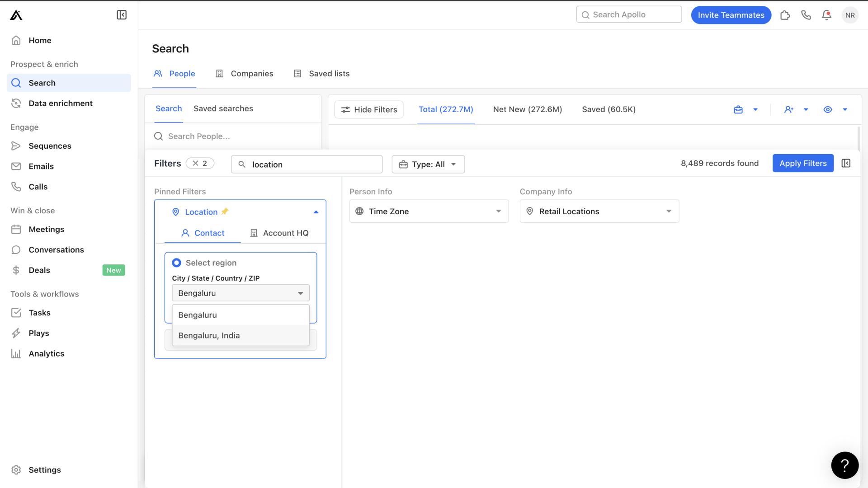Click the Sequences icon in sidebar
This screenshot has width=868, height=488.
tap(16, 145)
